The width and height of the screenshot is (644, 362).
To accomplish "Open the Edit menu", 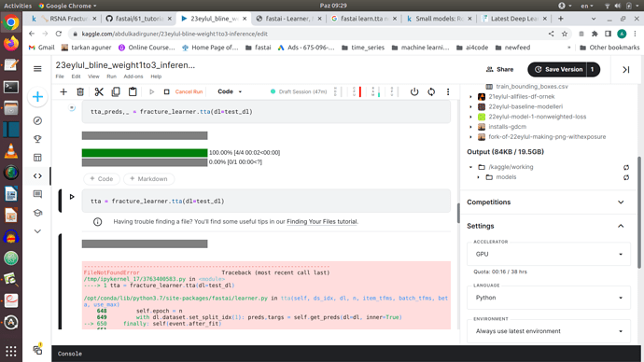I will pyautogui.click(x=76, y=77).
